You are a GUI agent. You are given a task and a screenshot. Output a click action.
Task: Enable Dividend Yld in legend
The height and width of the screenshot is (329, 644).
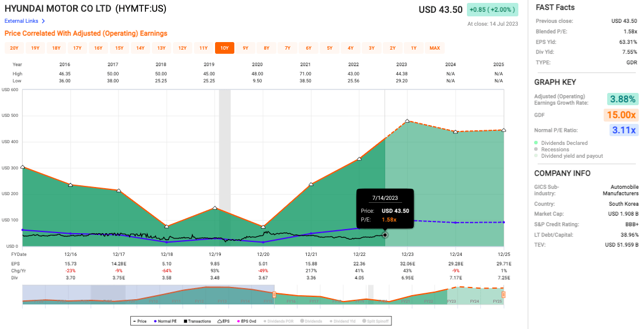342,321
